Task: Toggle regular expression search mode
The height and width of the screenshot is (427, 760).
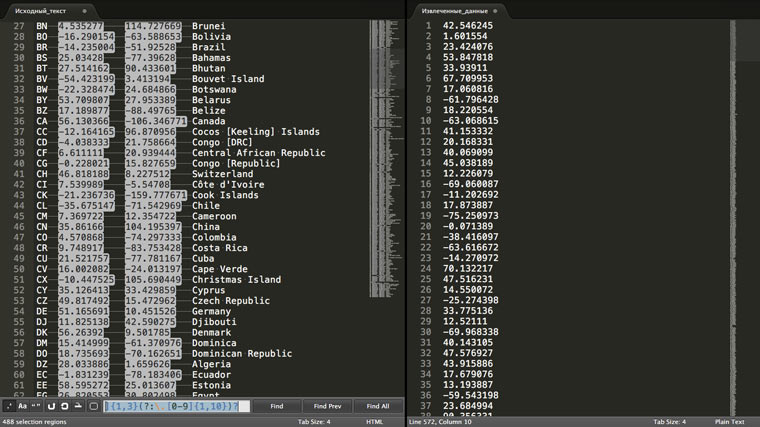Action: (x=9, y=406)
